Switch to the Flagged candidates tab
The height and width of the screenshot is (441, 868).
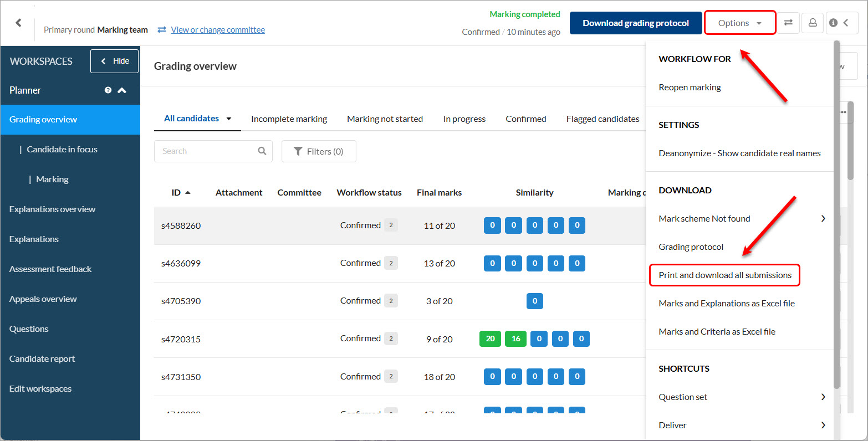click(x=603, y=119)
